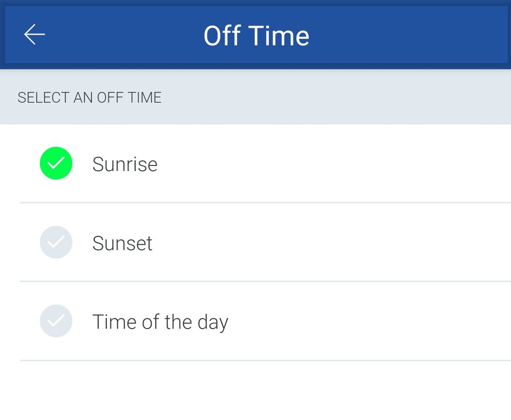
Task: Go back using the left arrow icon
Action: tap(34, 34)
